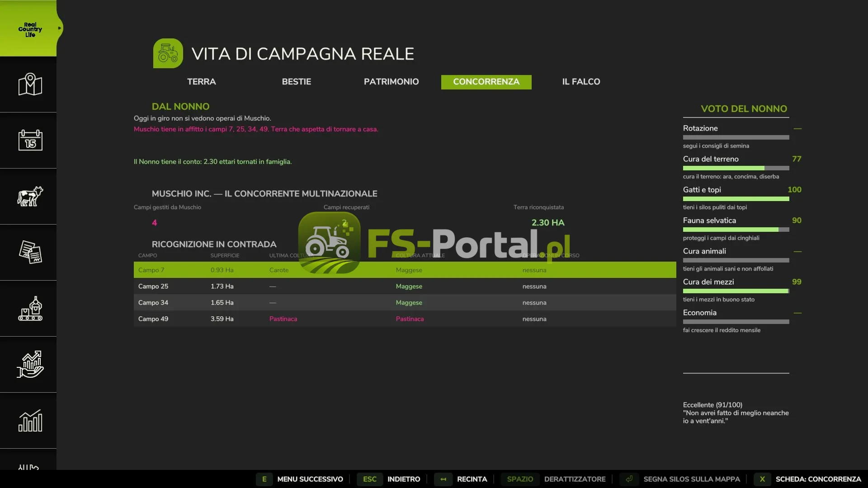The width and height of the screenshot is (868, 488).
Task: Open the animals cow icon page
Action: tap(30, 196)
